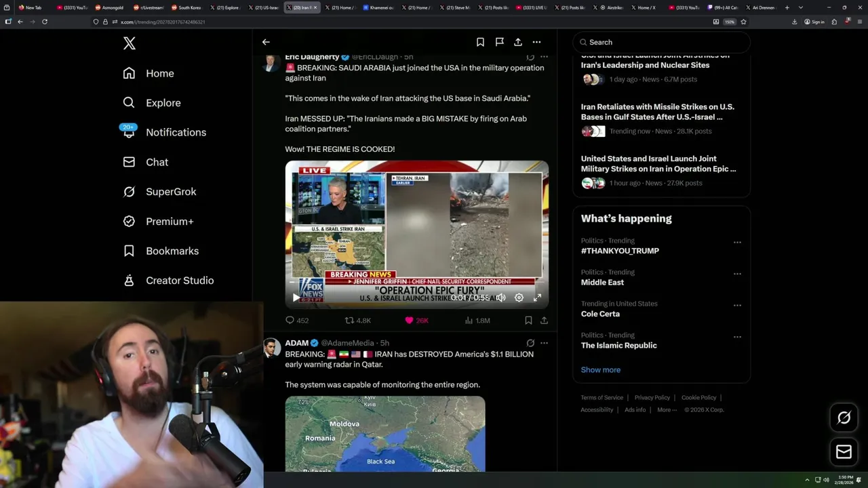Share Eric Daugherty post via share icon

tap(544, 321)
